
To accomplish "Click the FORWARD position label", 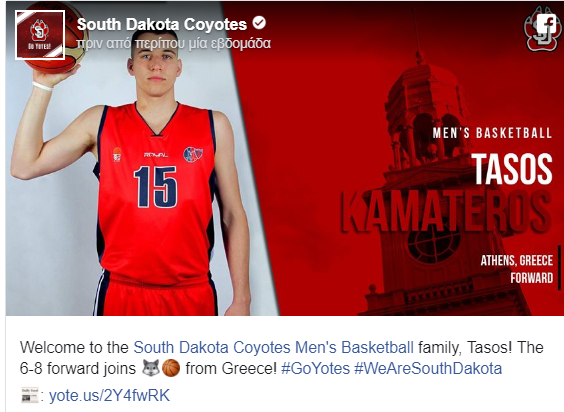I will tap(532, 278).
